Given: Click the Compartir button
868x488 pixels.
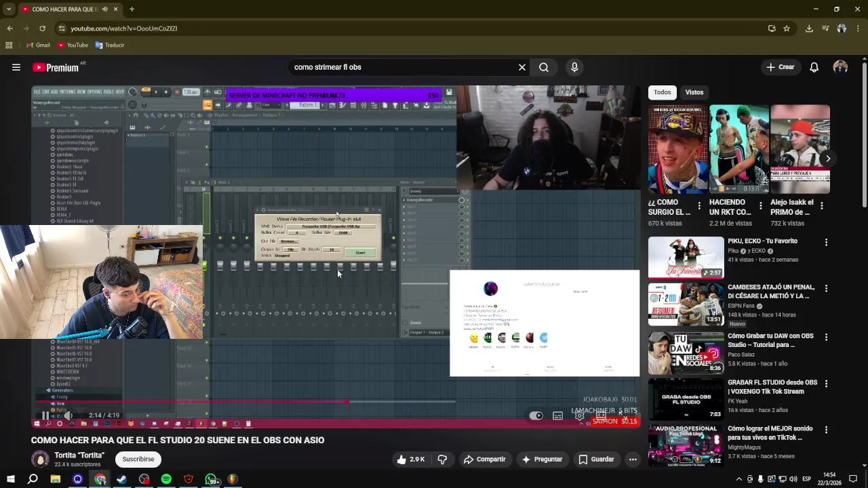Looking at the screenshot, I should coord(484,460).
